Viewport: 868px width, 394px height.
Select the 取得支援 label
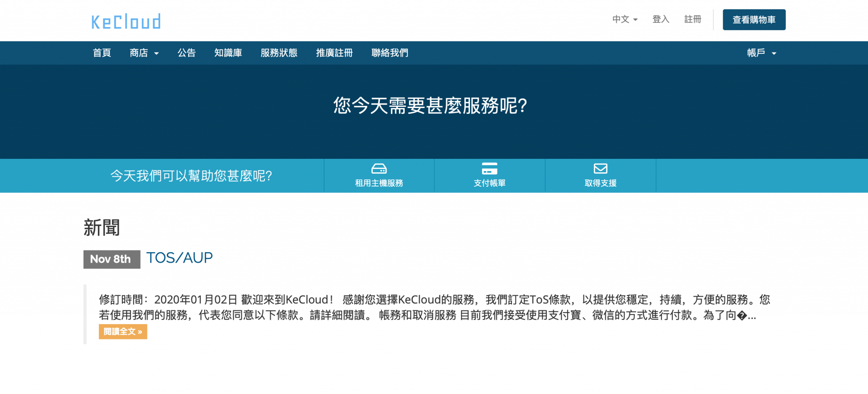click(x=601, y=183)
